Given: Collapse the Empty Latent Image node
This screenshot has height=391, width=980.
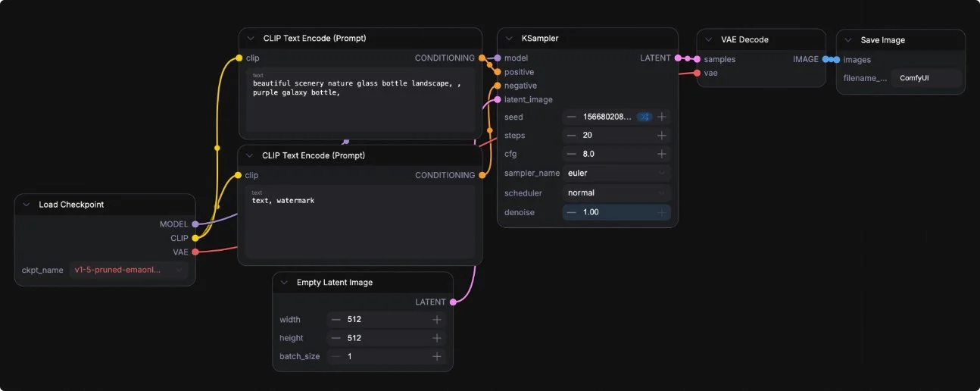Looking at the screenshot, I should point(285,283).
